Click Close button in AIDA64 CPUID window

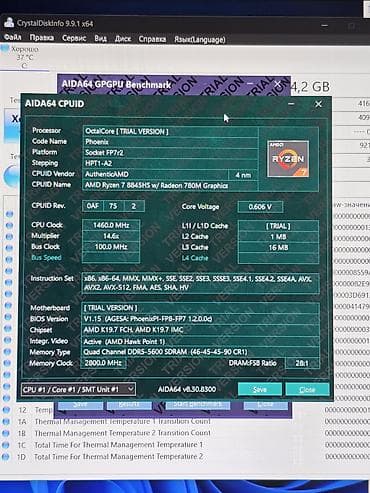click(x=307, y=389)
